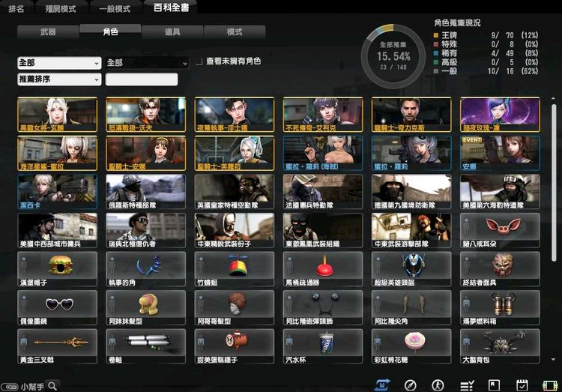Screen dimensions: 562x392
Task: Click the search text field beside 推薦排序
Action: tap(142, 79)
